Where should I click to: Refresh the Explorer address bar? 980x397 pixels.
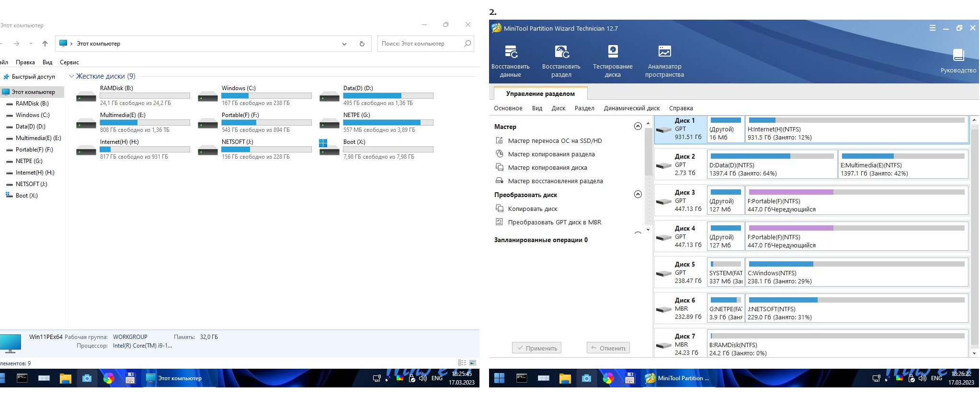pyautogui.click(x=362, y=44)
